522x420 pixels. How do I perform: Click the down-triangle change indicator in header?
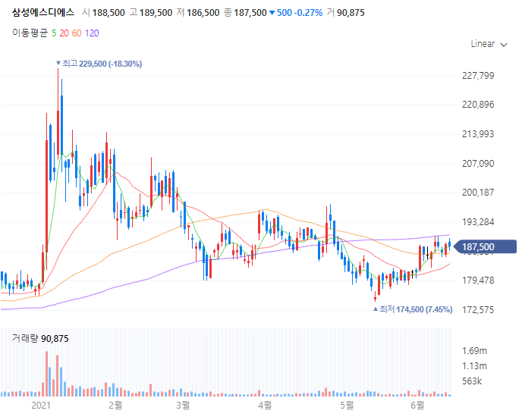(x=272, y=13)
